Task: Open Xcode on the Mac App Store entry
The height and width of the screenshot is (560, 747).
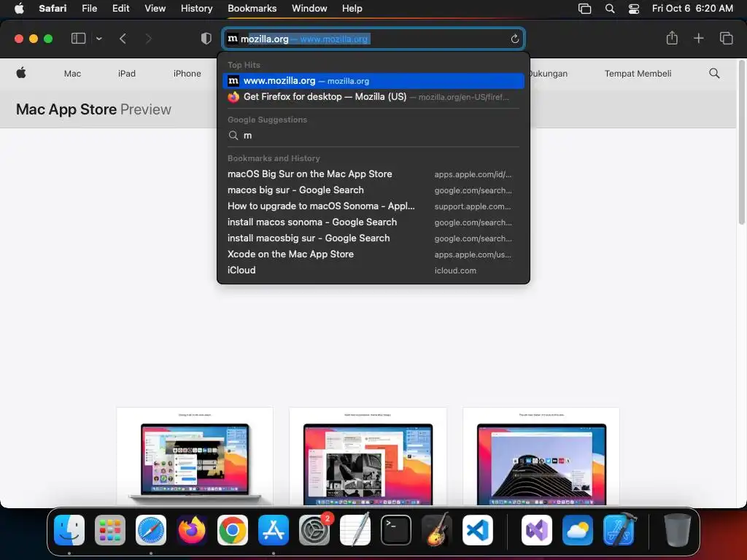Action: [373, 254]
